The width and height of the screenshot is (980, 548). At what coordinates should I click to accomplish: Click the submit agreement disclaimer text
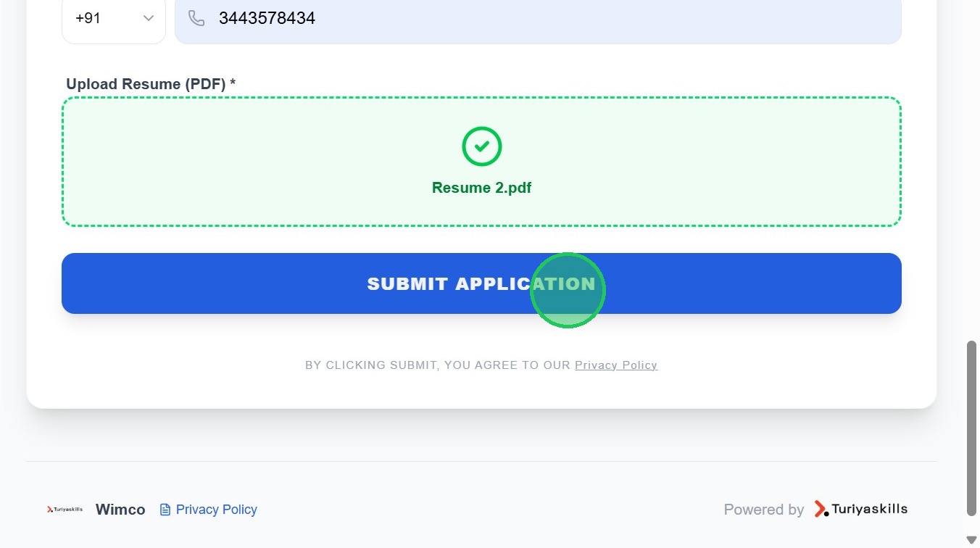click(437, 365)
